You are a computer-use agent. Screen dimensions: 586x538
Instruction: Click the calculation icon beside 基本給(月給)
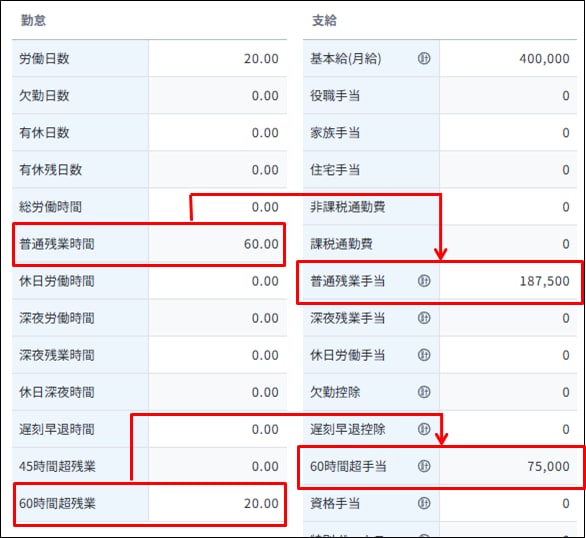(x=424, y=58)
